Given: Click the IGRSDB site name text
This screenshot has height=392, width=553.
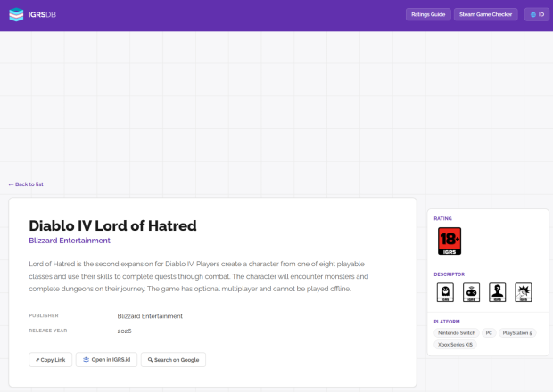Looking at the screenshot, I should 42,14.
